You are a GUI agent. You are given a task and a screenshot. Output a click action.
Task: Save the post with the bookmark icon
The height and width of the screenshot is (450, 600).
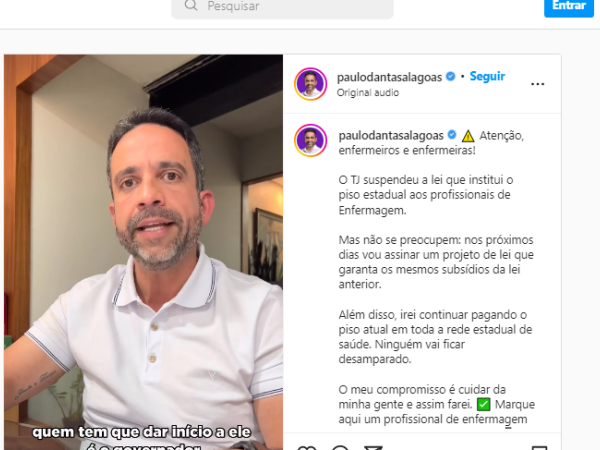coord(539,447)
